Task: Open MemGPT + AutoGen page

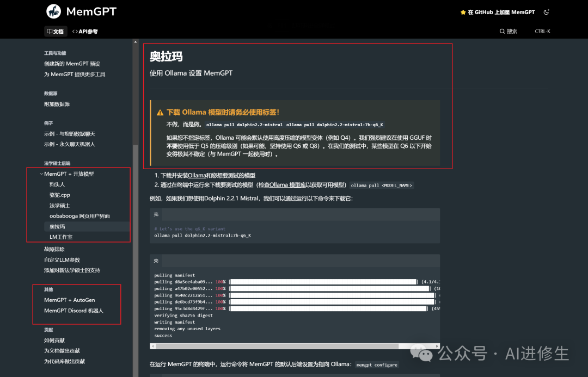Action: pos(69,300)
